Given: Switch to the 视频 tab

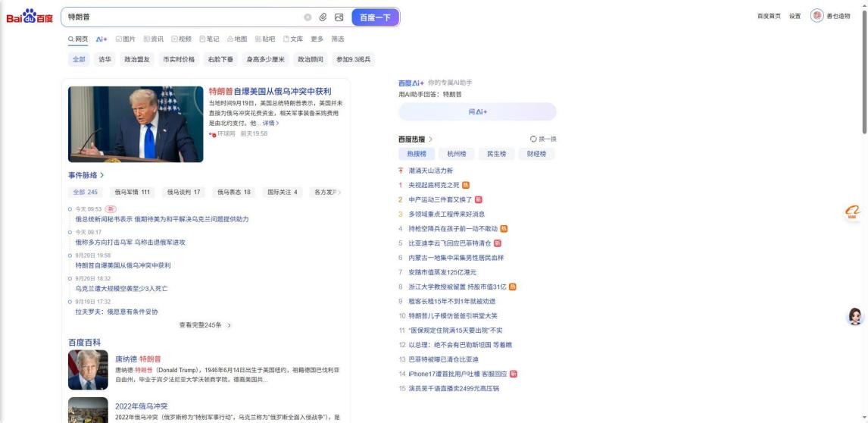Looking at the screenshot, I should (x=182, y=39).
